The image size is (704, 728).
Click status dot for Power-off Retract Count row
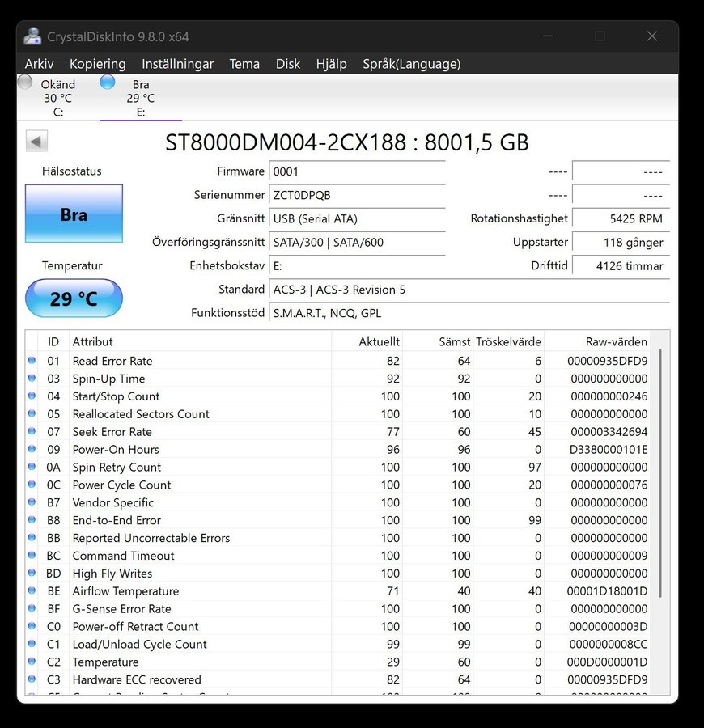tap(32, 626)
